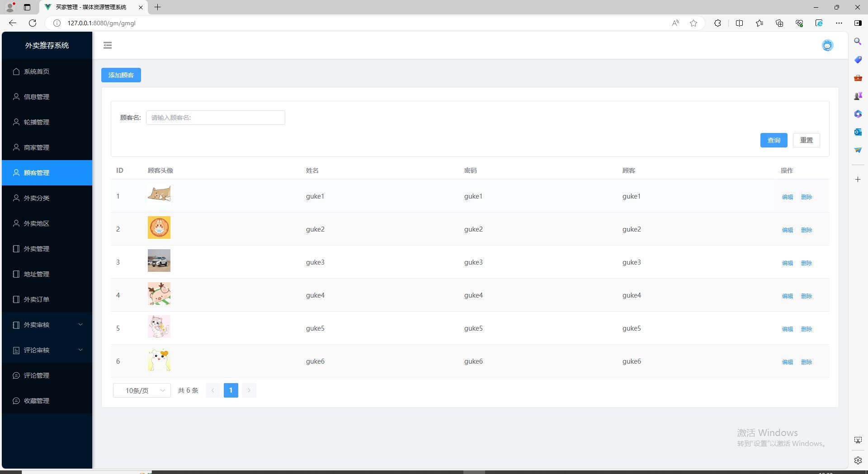This screenshot has height=474, width=868.
Task: Open guke2's orange avatar thumbnail
Action: point(159,228)
